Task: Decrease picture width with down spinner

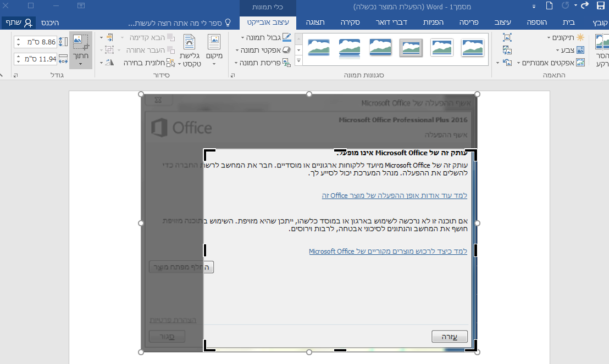Action: pyautogui.click(x=18, y=61)
